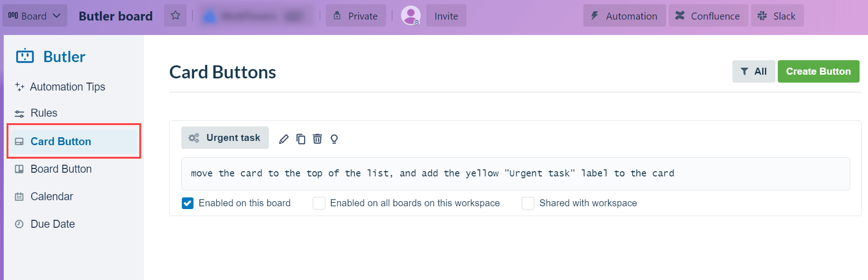
Task: Open the Rules section in sidebar
Action: [44, 112]
